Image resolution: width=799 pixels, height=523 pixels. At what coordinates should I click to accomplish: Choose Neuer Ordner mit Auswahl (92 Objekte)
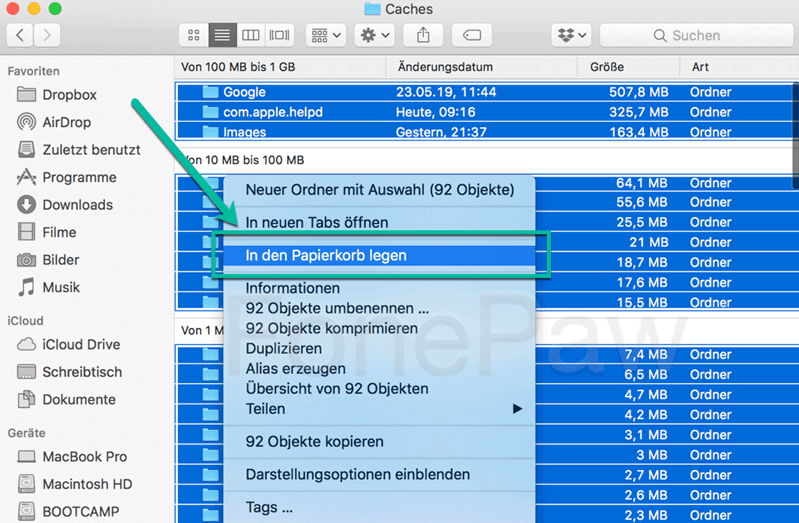(x=380, y=190)
